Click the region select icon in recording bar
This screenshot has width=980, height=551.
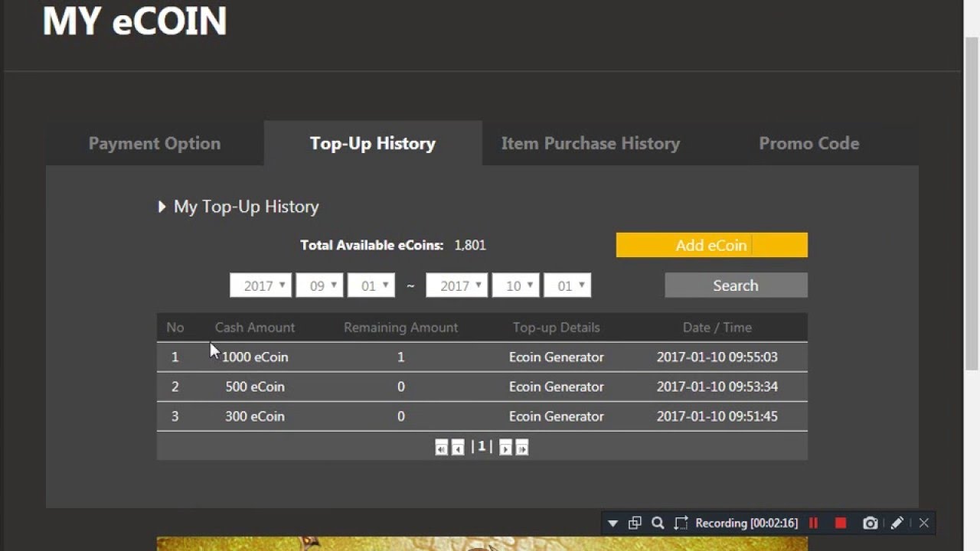(x=681, y=523)
